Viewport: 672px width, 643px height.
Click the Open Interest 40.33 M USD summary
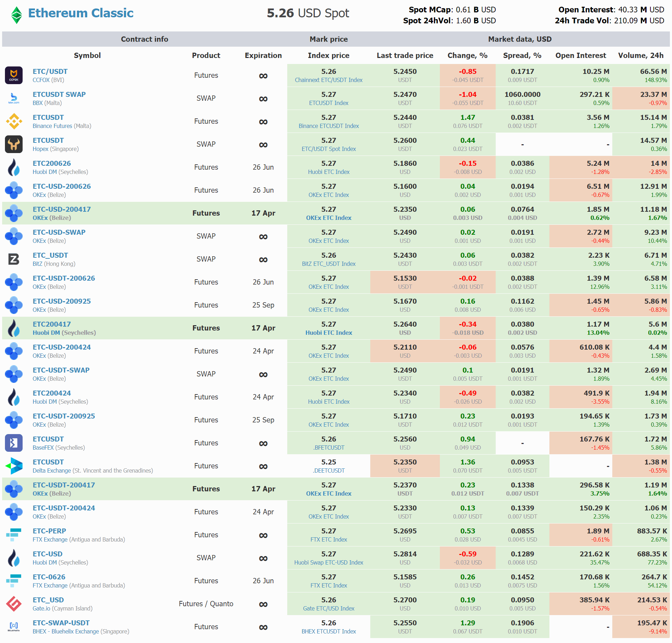pos(611,10)
